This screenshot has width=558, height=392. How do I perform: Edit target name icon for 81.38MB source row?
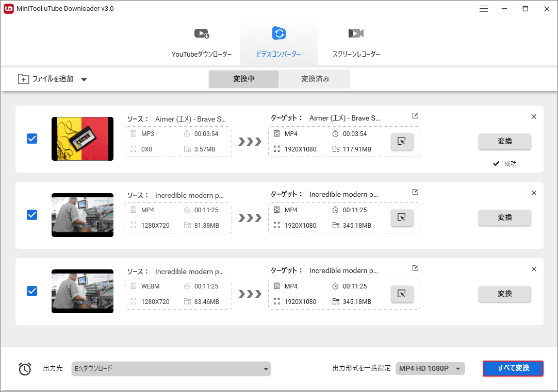coord(415,192)
